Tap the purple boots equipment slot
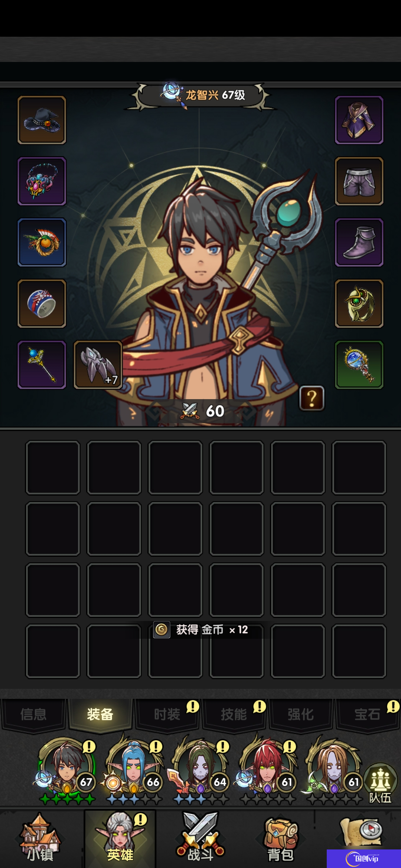Image resolution: width=401 pixels, height=868 pixels. 359,242
